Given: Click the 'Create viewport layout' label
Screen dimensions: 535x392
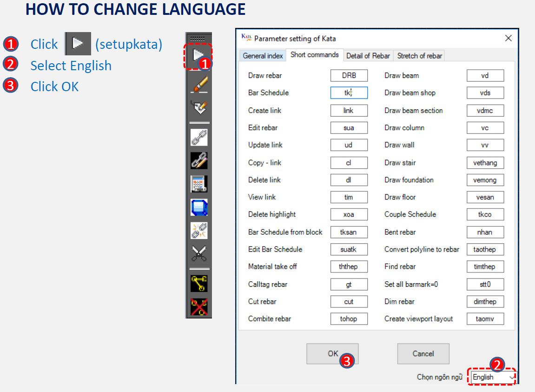Looking at the screenshot, I should click(x=418, y=319).
